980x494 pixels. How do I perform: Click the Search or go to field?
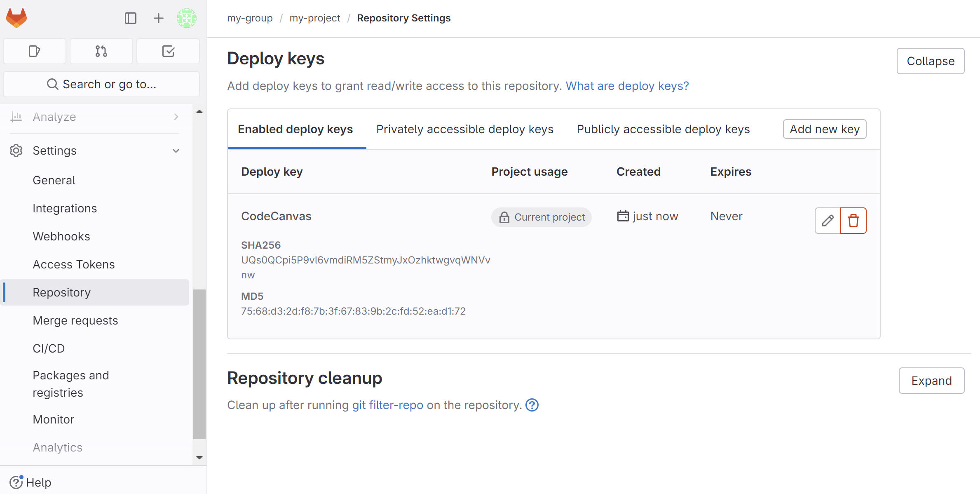pos(101,84)
